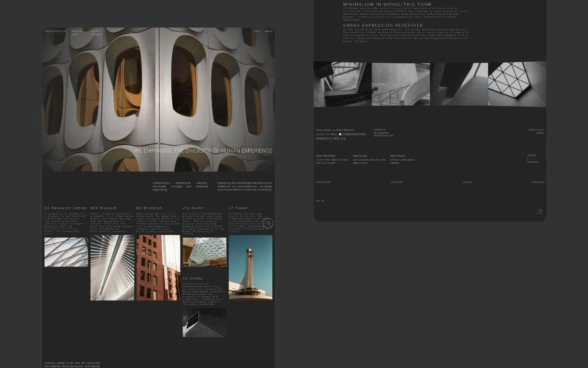Open the LinkedIn social link
This screenshot has width=588, height=368.
[x=531, y=155]
